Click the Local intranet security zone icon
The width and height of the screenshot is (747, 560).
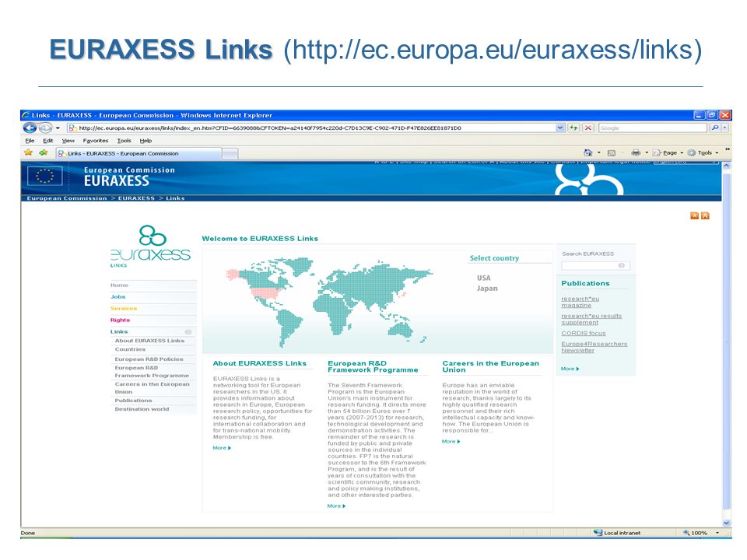pos(598,532)
